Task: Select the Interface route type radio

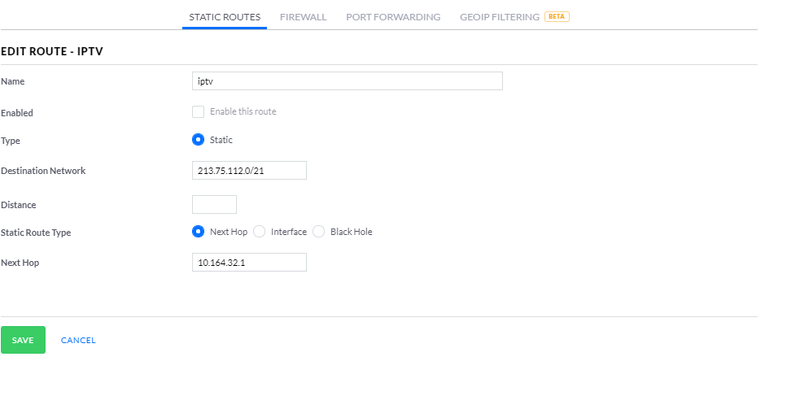Action: tap(259, 232)
